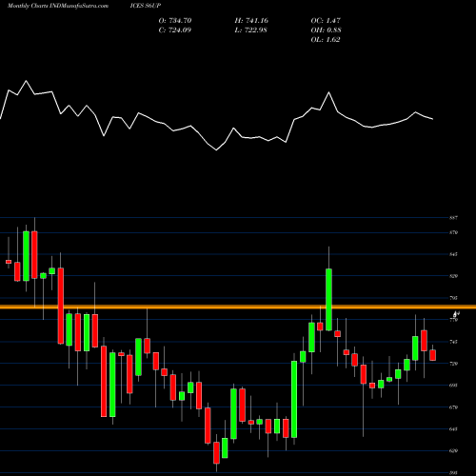This screenshot has height=476, width=476.
Task: Click the 645 price axis label
Action: (x=453, y=429)
